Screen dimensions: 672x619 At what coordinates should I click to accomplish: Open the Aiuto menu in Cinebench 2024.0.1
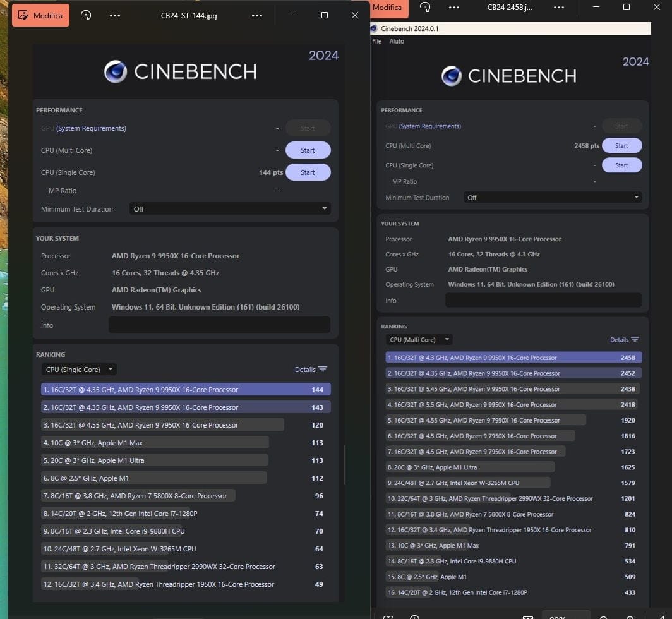tap(397, 41)
